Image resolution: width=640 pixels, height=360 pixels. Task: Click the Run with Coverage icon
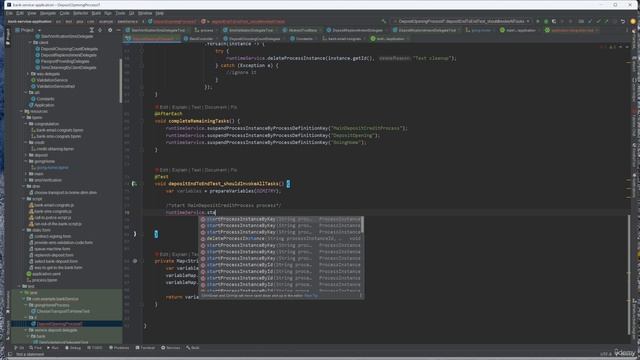(554, 21)
